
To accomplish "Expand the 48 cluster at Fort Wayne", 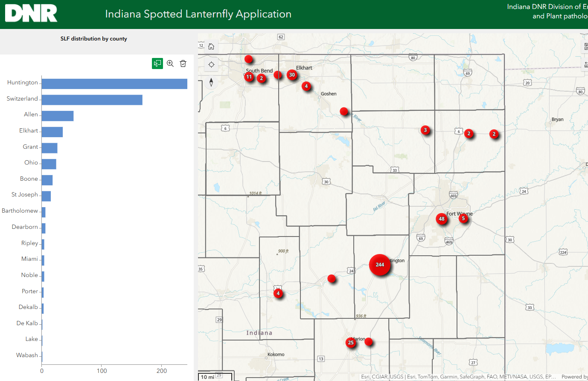I will pyautogui.click(x=442, y=219).
